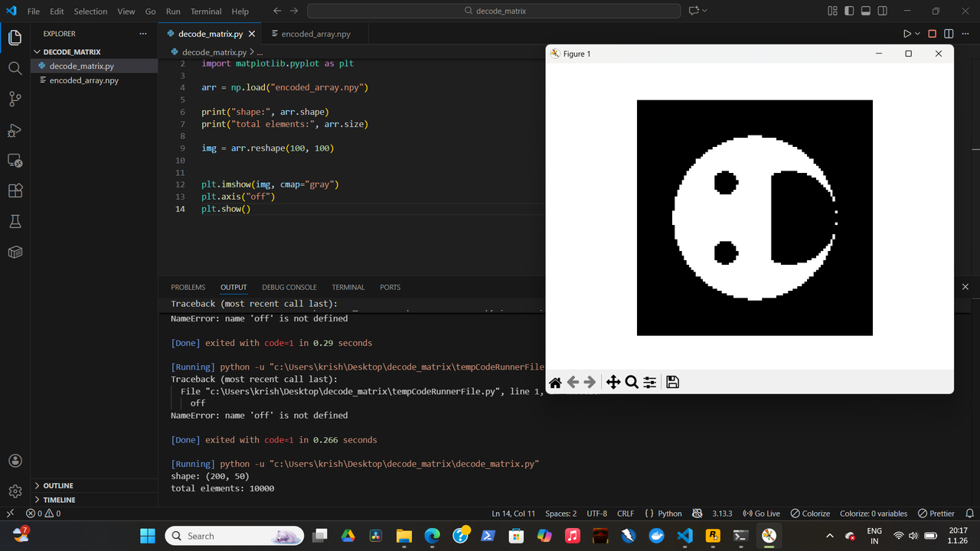This screenshot has height=551, width=980.
Task: Click the decode_matrix command search box
Action: (x=494, y=11)
